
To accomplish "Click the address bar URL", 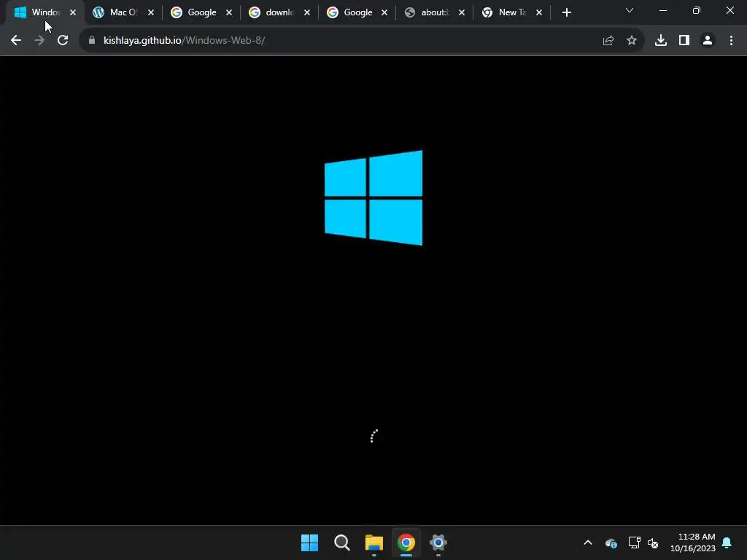I will tap(185, 41).
